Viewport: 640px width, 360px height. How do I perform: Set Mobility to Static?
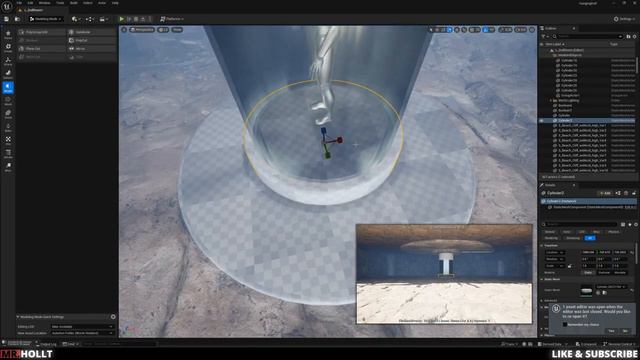[588, 273]
